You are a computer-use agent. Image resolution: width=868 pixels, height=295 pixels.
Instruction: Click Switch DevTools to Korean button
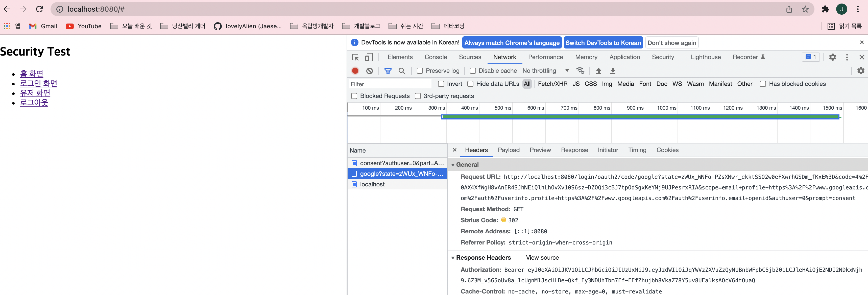pyautogui.click(x=603, y=43)
